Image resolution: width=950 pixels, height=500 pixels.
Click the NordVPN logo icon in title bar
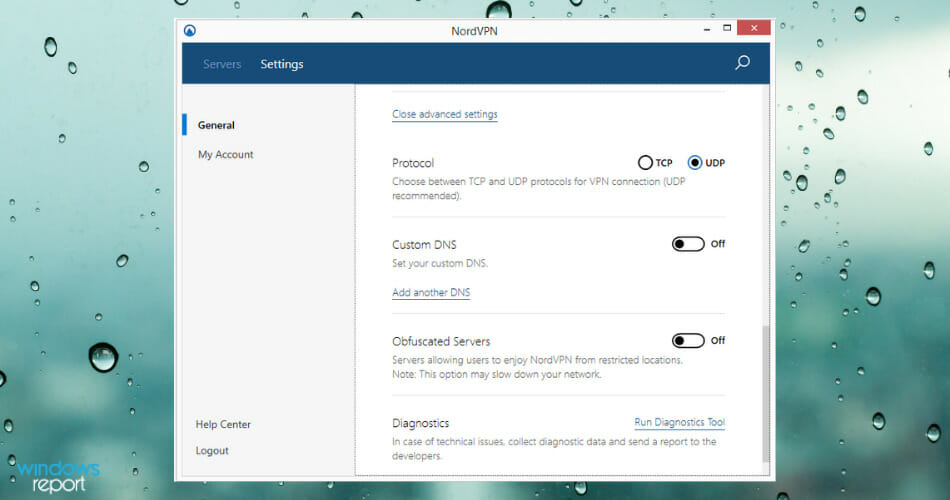190,30
